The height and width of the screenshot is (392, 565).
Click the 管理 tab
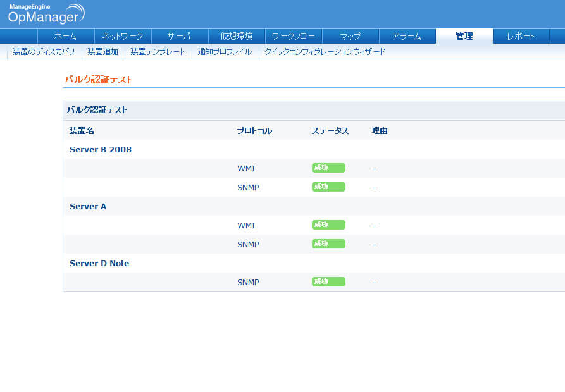[x=464, y=36]
